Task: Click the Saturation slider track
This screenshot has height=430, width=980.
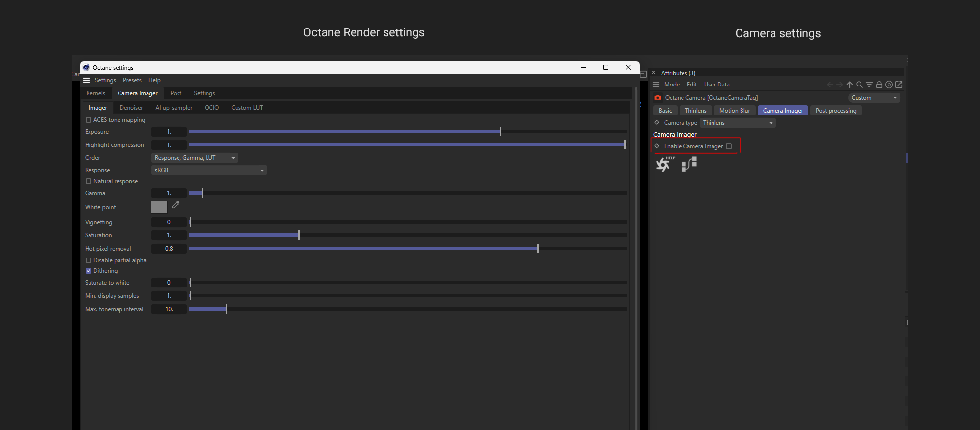Action: pos(408,235)
